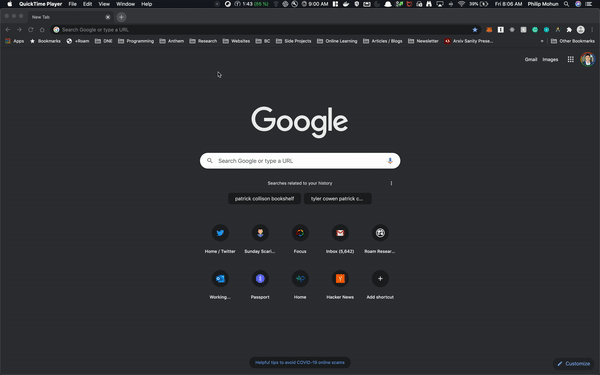The image size is (600, 375).
Task: Expand the BC bookmarks folder
Action: (263, 41)
